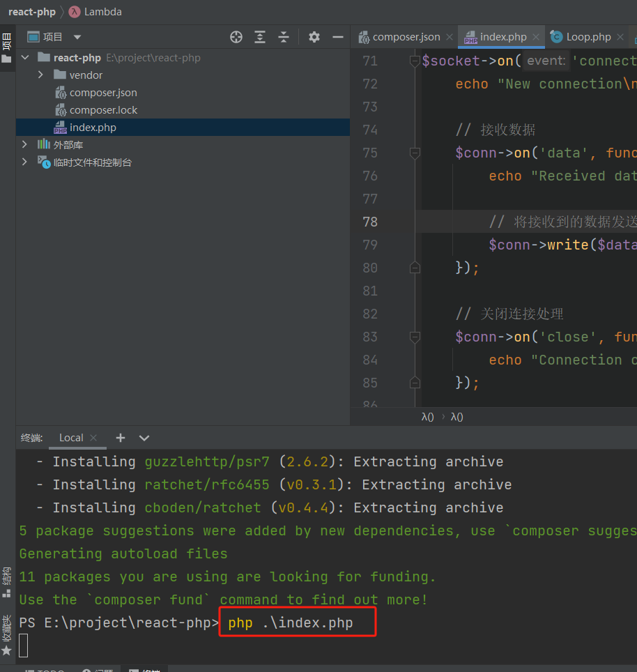This screenshot has width=637, height=672.
Task: Collapse the 'close' handler fold at line 83
Action: (415, 337)
